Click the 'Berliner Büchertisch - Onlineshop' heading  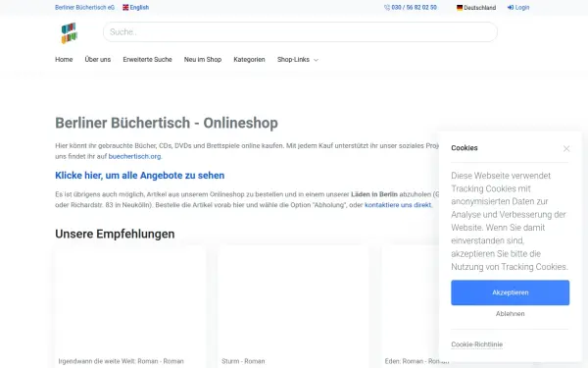[x=167, y=123]
